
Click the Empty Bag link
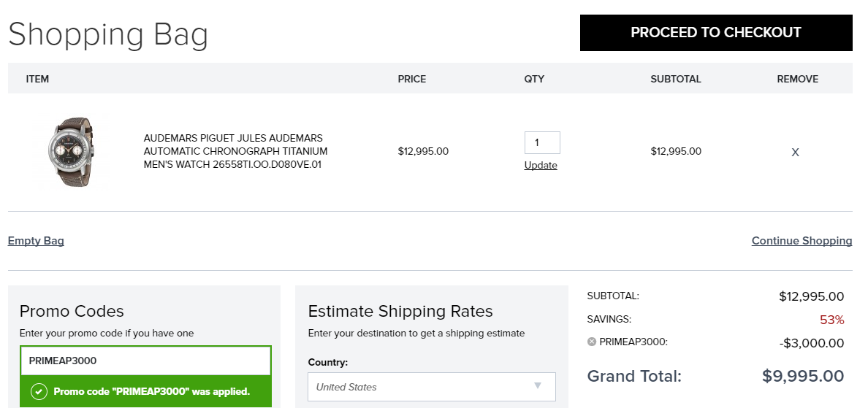click(36, 241)
